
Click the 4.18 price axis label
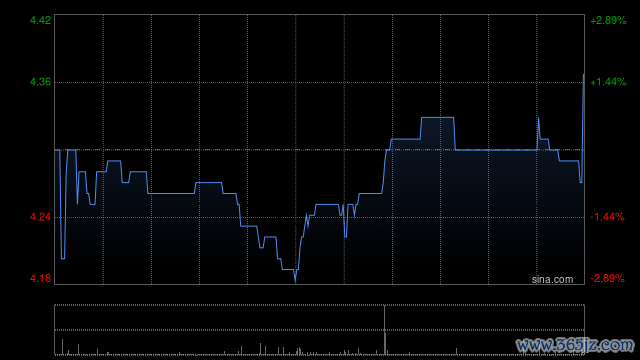[x=40, y=278]
